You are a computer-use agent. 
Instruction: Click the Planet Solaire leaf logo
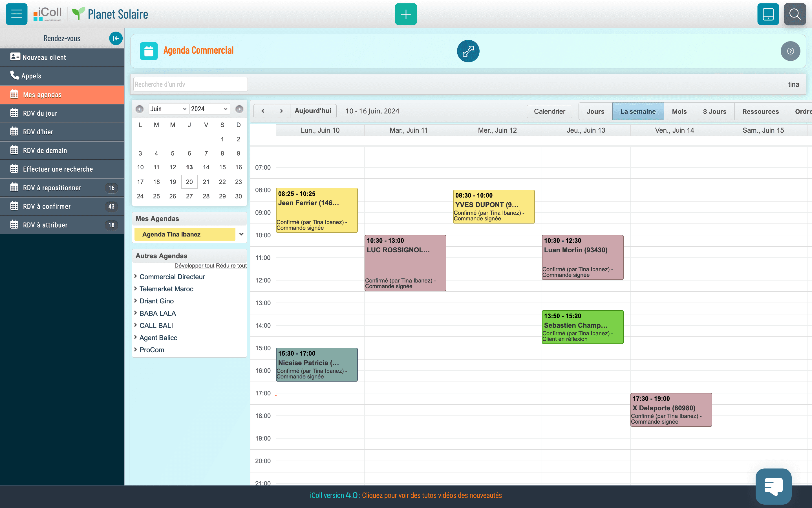click(78, 14)
